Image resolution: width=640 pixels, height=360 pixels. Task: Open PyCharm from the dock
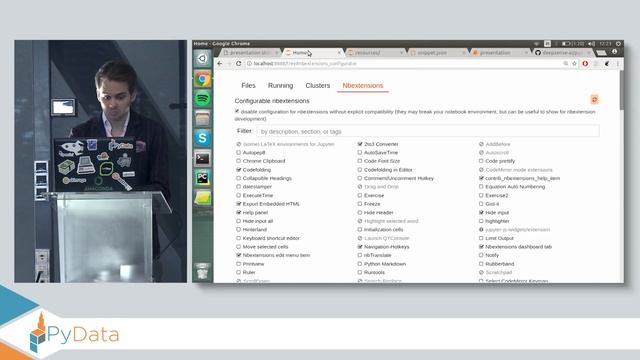[202, 178]
